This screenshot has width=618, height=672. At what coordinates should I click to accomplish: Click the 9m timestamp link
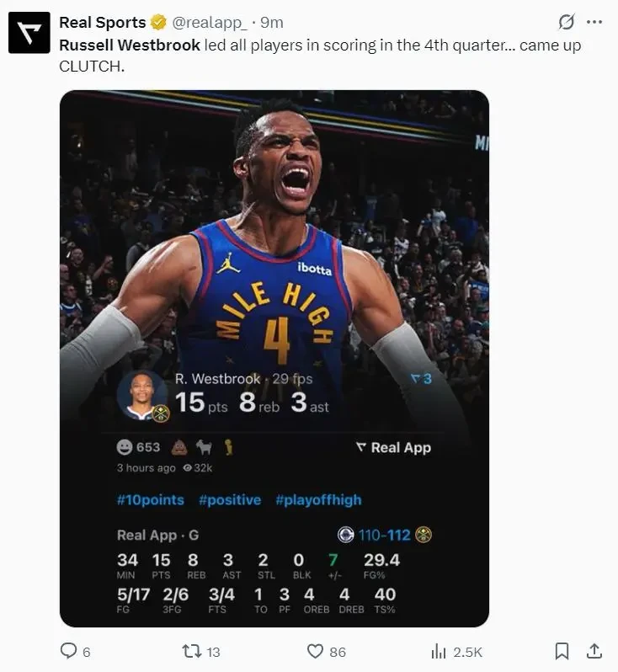(x=272, y=22)
